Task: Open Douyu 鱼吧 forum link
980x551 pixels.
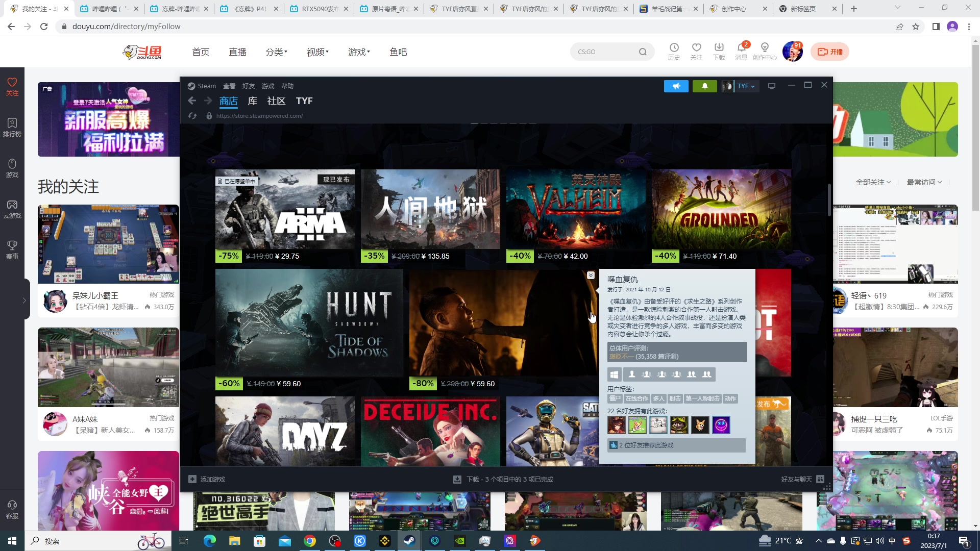Action: (x=398, y=52)
